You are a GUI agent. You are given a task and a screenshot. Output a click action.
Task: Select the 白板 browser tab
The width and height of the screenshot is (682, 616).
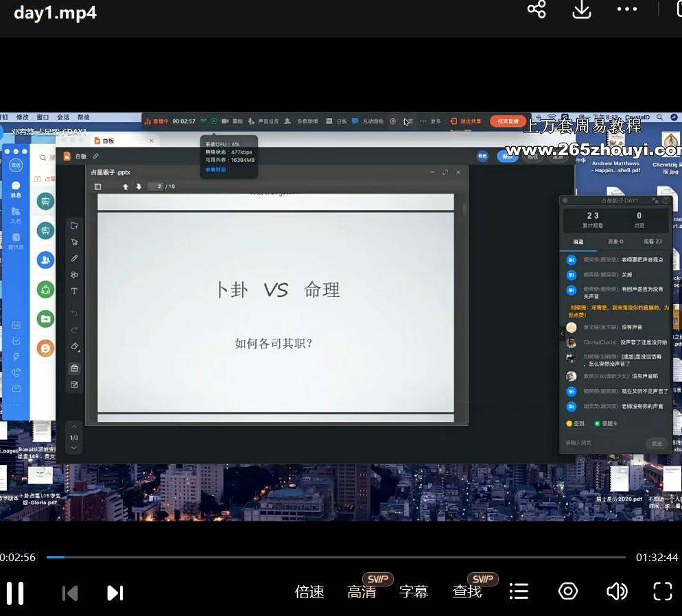coord(124,141)
